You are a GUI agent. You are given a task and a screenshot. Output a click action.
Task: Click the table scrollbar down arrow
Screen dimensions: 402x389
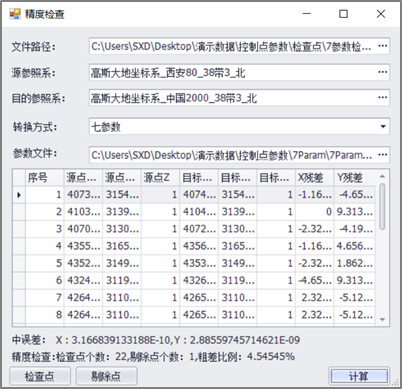pyautogui.click(x=382, y=319)
